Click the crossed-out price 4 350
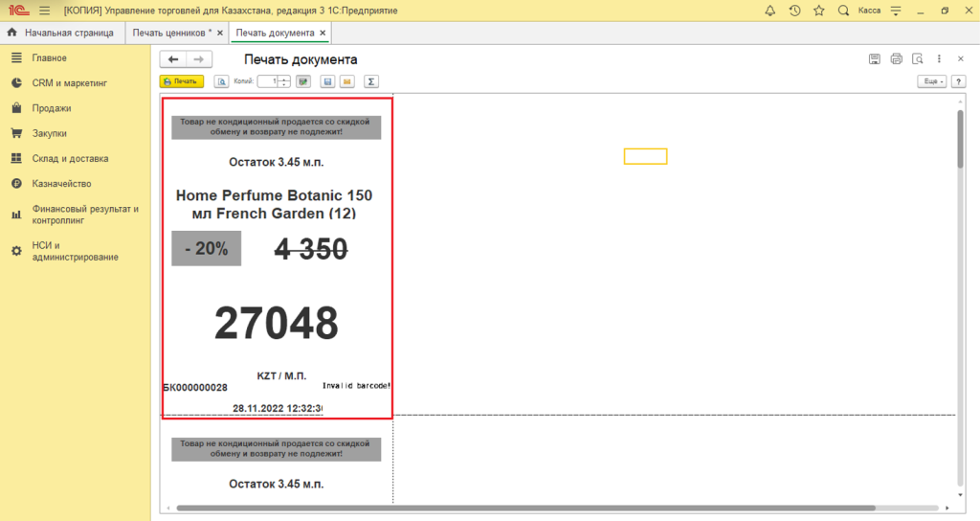Image resolution: width=980 pixels, height=521 pixels. click(311, 249)
